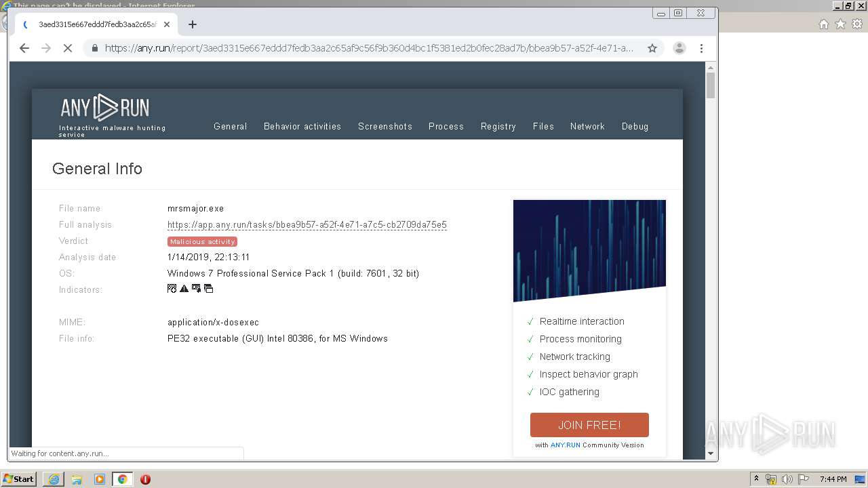Open the Debug section
Screen dimensions: 868x488
tap(635, 126)
